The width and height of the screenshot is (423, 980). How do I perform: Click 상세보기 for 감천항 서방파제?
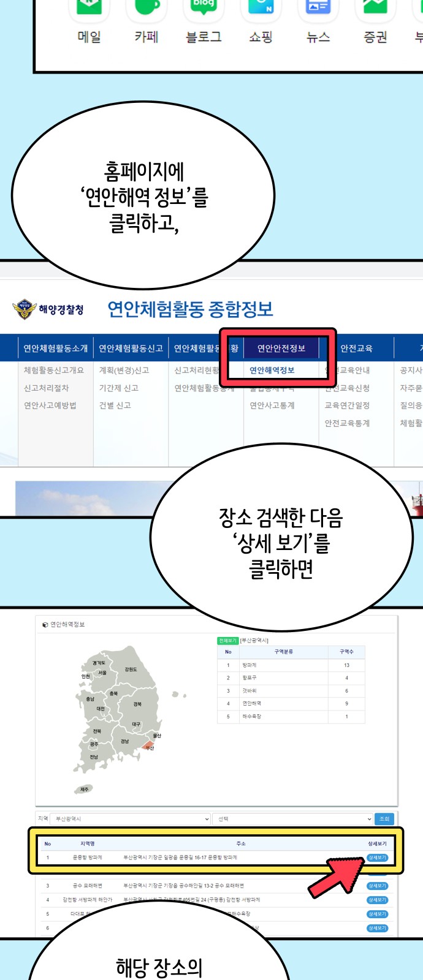[x=377, y=900]
